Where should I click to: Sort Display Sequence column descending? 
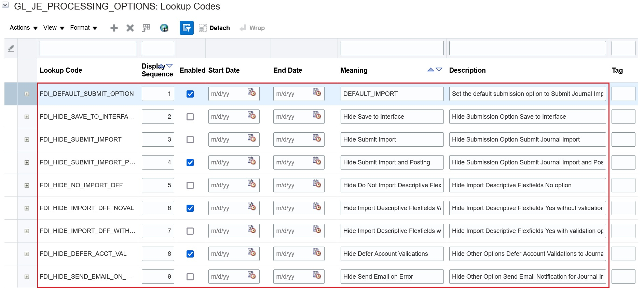[x=169, y=65]
